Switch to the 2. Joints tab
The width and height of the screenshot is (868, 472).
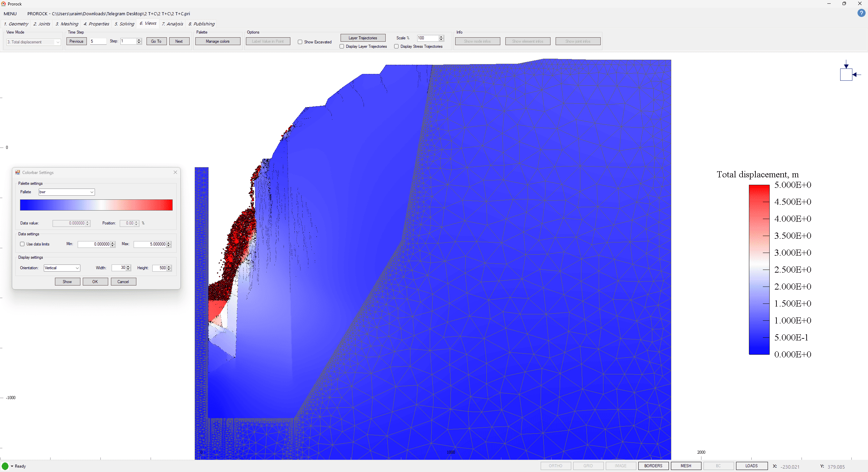42,24
